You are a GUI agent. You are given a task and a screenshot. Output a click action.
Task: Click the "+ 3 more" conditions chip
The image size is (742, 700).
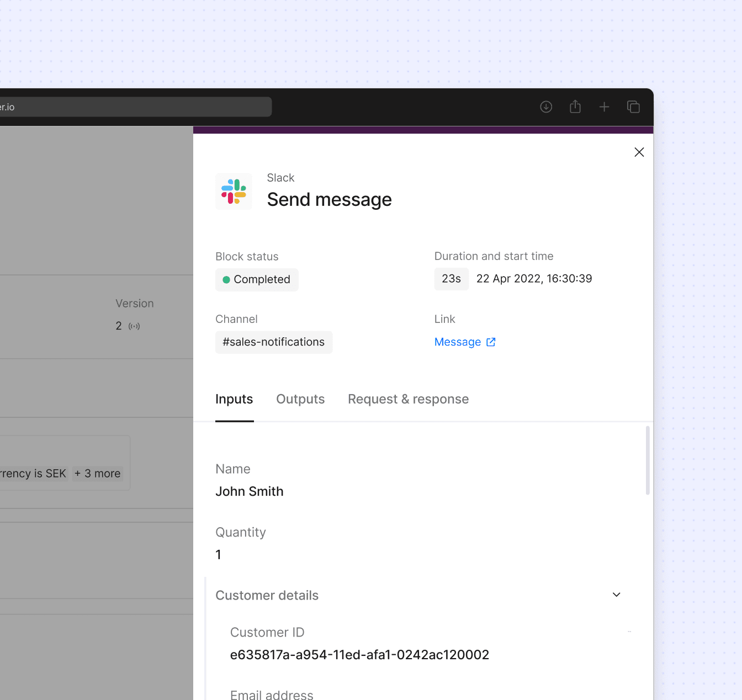point(98,474)
